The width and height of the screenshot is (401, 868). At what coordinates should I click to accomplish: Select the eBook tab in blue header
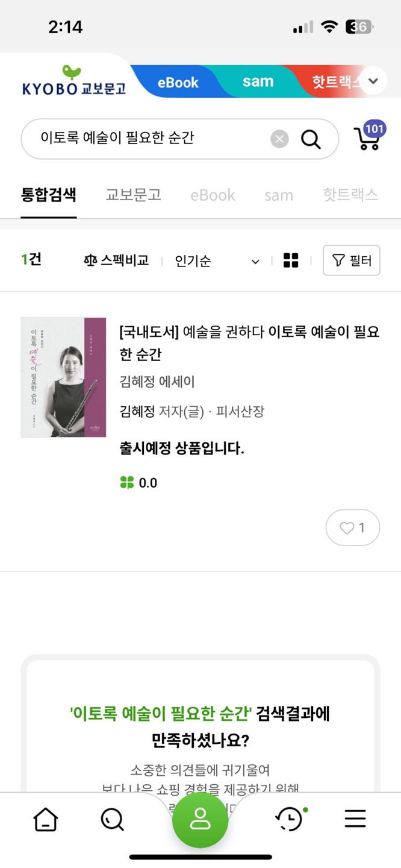[178, 83]
